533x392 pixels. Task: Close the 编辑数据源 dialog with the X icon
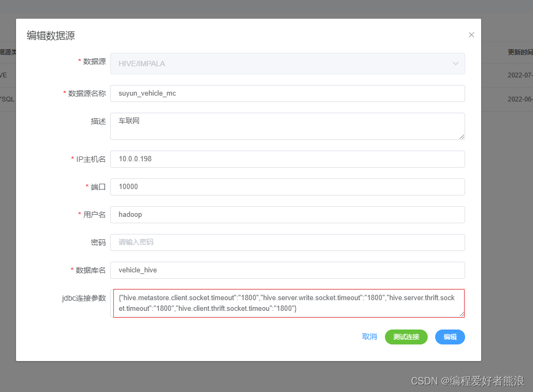click(471, 34)
